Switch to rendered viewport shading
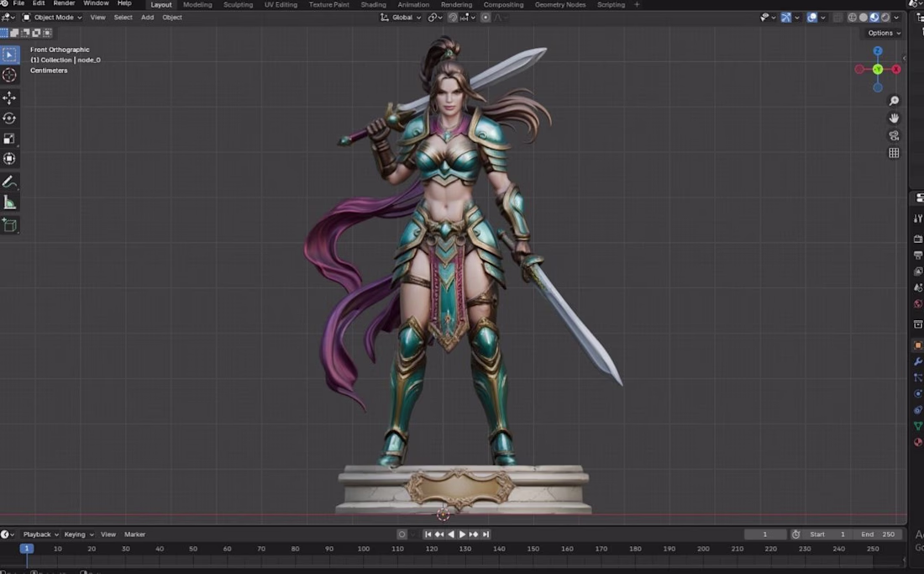The image size is (924, 574). click(885, 18)
